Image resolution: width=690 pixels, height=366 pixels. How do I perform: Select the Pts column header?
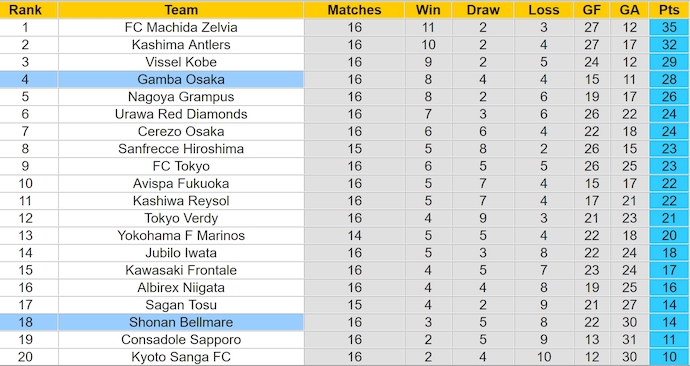(669, 10)
